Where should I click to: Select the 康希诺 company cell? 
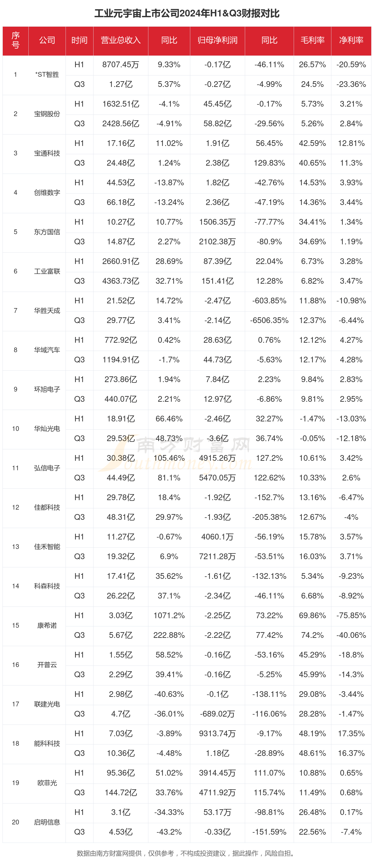click(x=47, y=626)
